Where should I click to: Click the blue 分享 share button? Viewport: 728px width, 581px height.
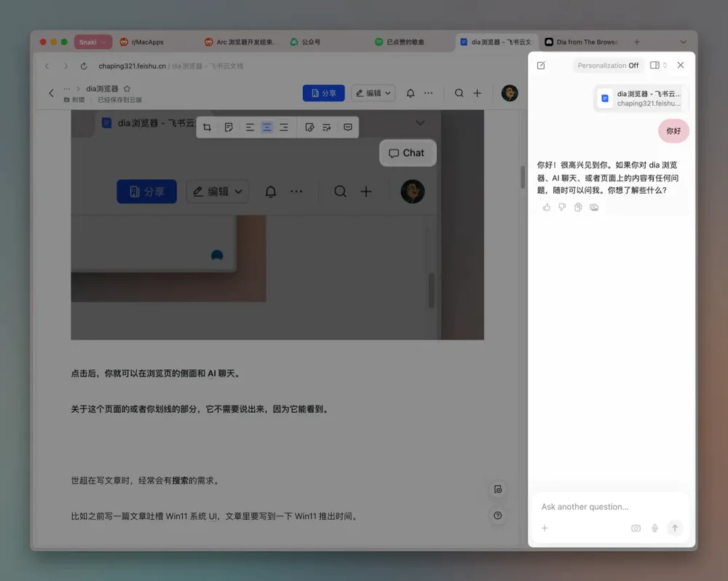323,93
